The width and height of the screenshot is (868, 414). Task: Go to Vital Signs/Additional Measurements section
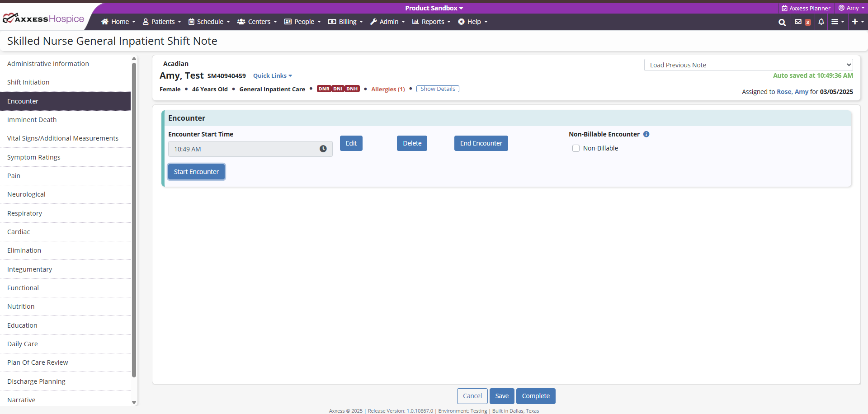pyautogui.click(x=63, y=138)
